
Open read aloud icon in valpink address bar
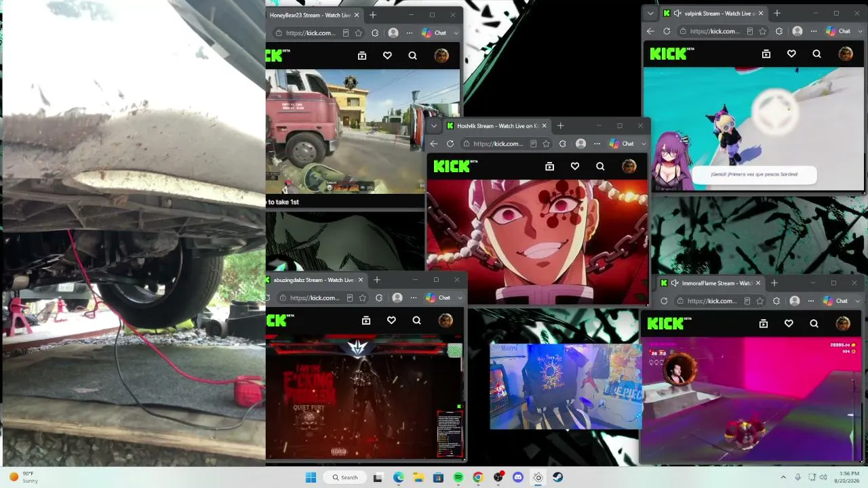pyautogui.click(x=749, y=31)
